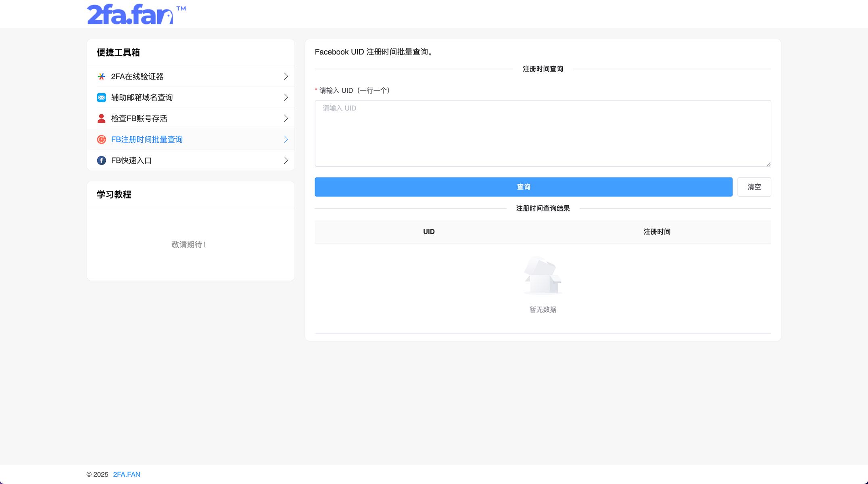Open FB快速入口 menu item
The image size is (868, 484).
click(x=191, y=161)
